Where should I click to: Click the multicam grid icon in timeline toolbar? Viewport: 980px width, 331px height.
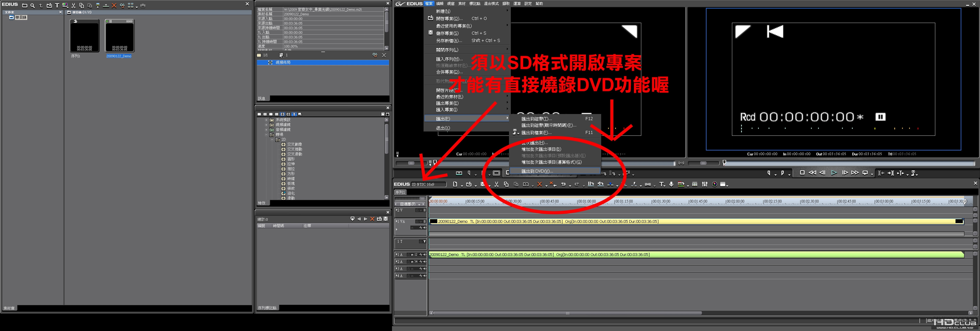tap(695, 185)
